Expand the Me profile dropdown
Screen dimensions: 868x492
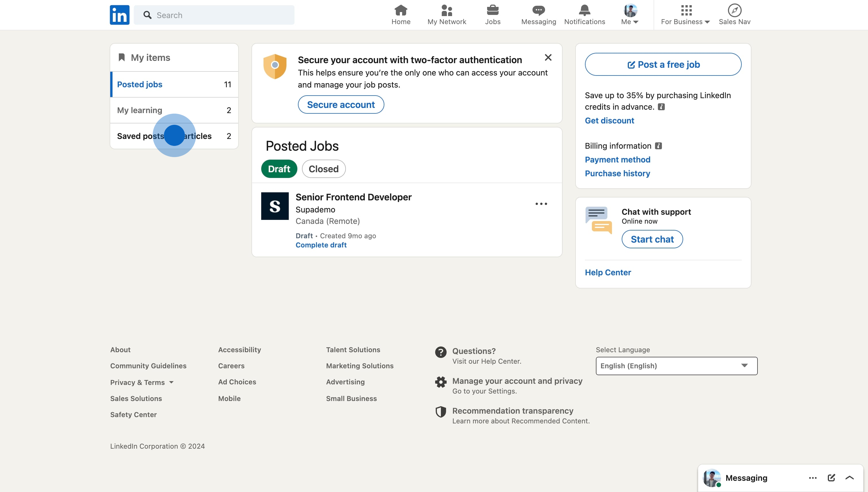(x=630, y=15)
